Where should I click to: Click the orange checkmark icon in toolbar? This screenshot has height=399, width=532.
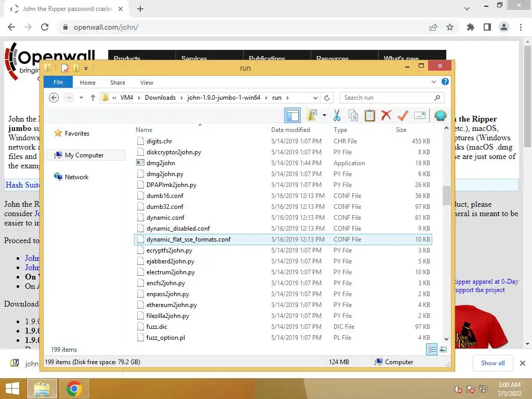click(x=403, y=115)
